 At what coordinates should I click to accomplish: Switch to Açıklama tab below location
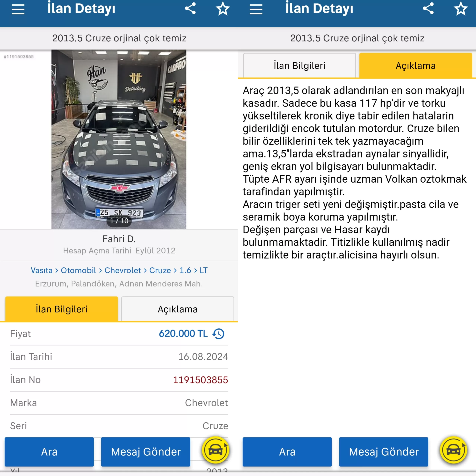pos(178,309)
